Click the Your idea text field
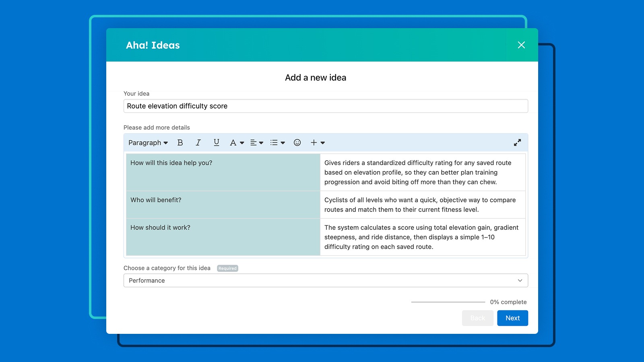644x362 pixels. (x=326, y=106)
